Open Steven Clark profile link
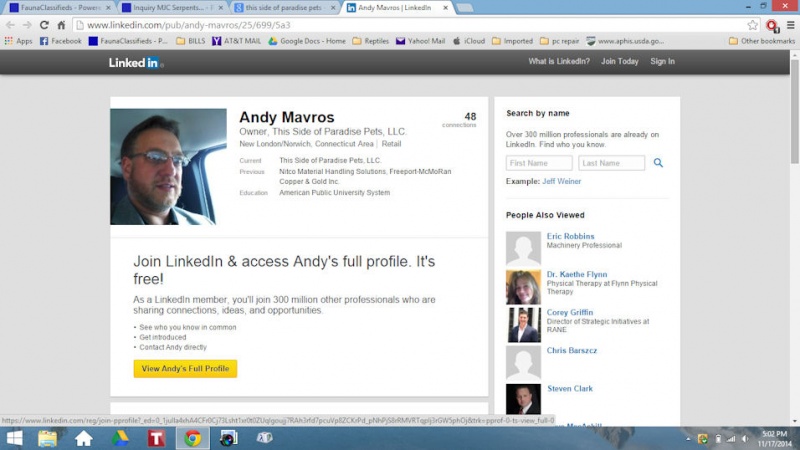800x450 pixels. point(570,388)
